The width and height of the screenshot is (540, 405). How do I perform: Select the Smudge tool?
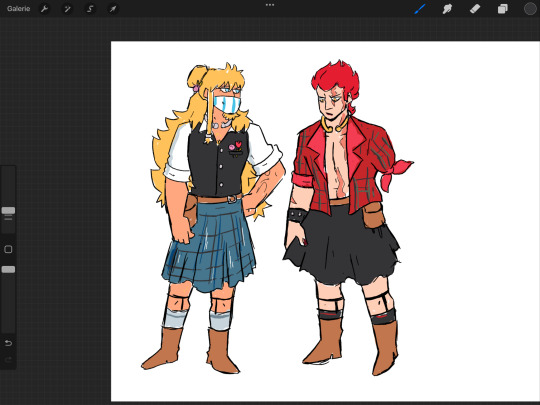click(447, 9)
